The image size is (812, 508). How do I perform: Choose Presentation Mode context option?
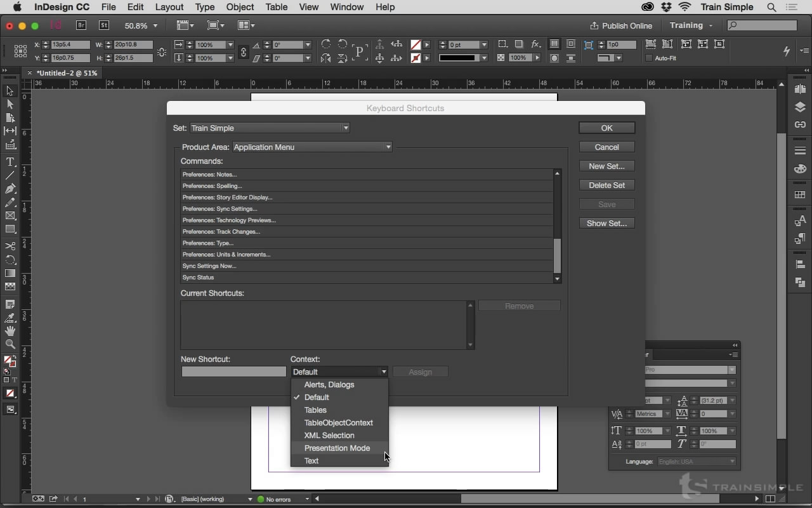pos(339,448)
